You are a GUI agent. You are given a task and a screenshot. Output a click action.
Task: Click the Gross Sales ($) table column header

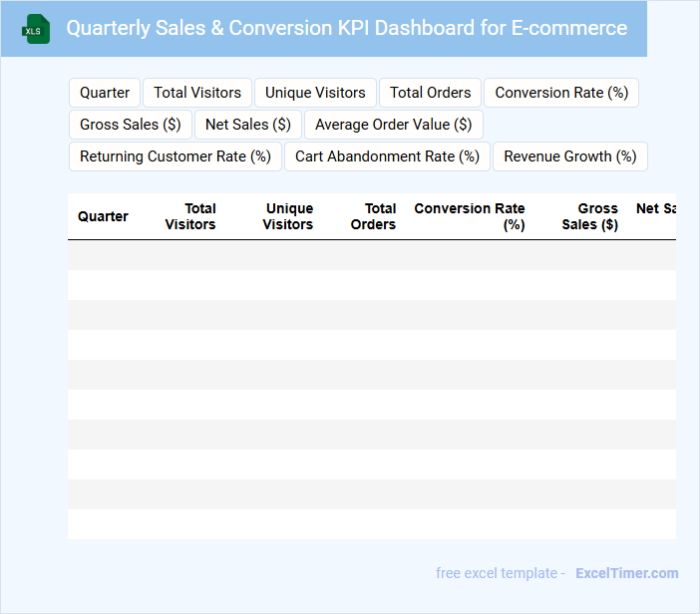[589, 216]
